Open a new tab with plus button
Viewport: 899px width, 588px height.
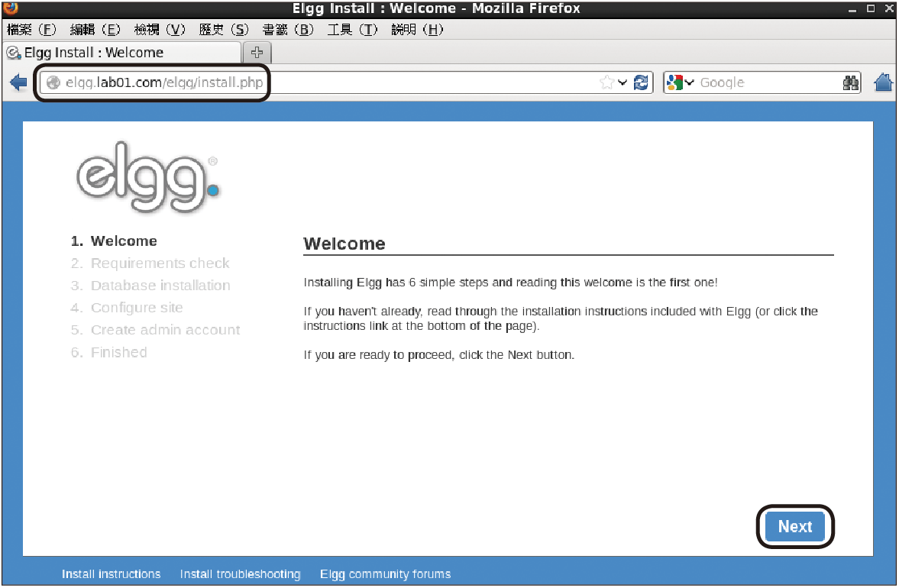click(257, 52)
